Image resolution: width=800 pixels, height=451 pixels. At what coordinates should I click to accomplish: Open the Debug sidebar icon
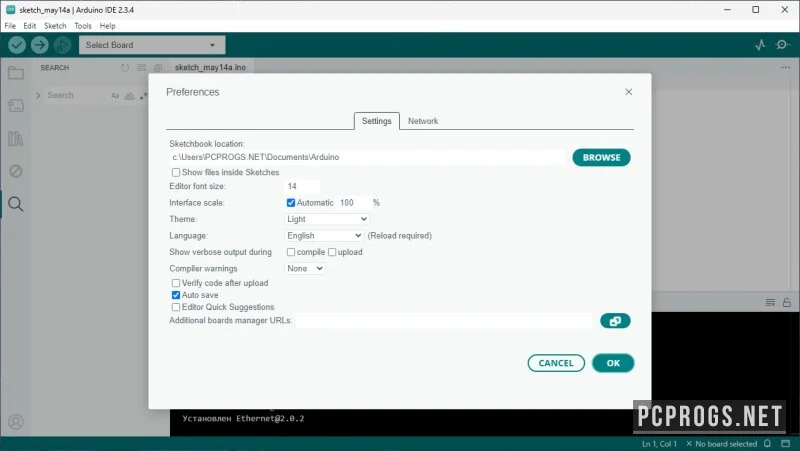click(16, 171)
